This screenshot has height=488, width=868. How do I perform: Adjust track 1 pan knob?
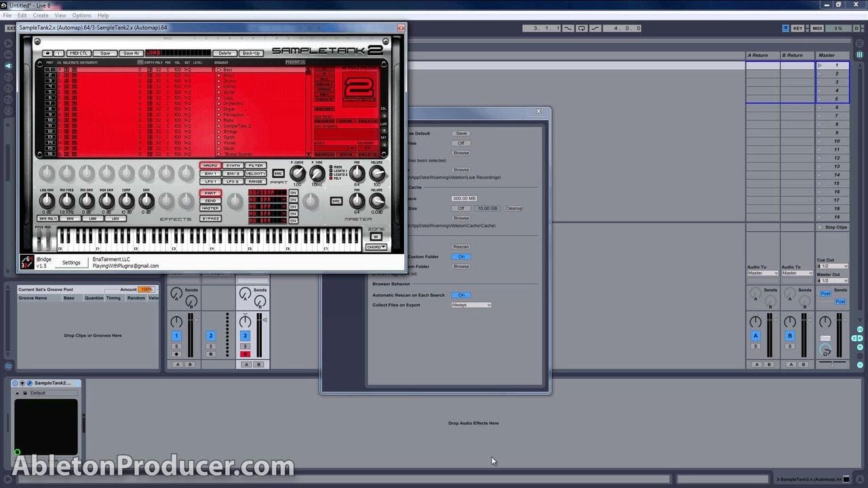[176, 321]
